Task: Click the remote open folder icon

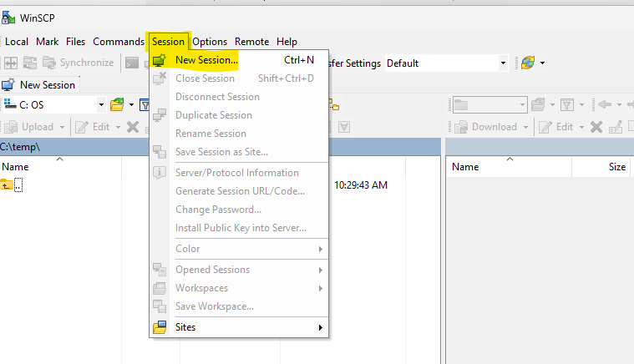Action: point(538,104)
